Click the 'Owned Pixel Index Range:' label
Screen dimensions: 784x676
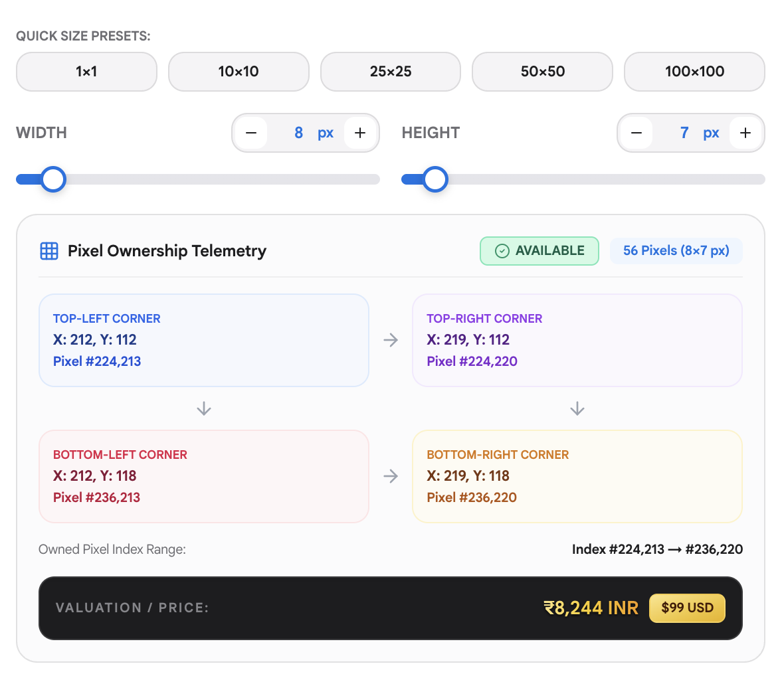coord(112,550)
